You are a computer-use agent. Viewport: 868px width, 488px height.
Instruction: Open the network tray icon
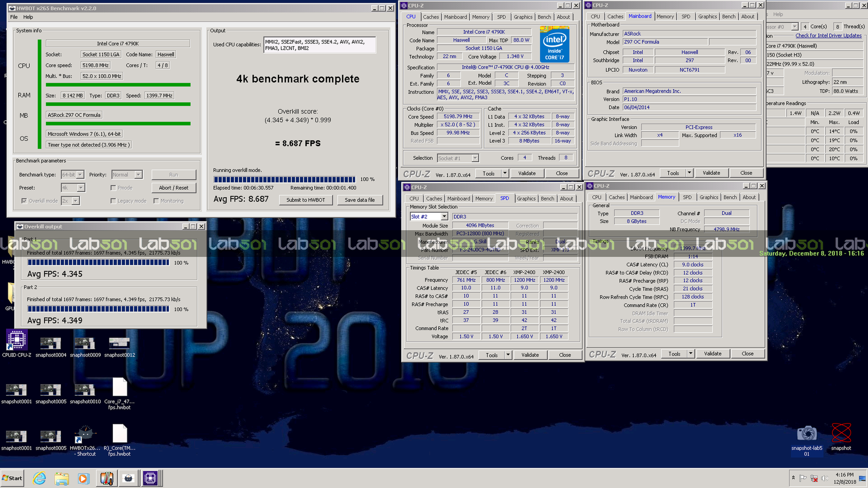(x=814, y=478)
